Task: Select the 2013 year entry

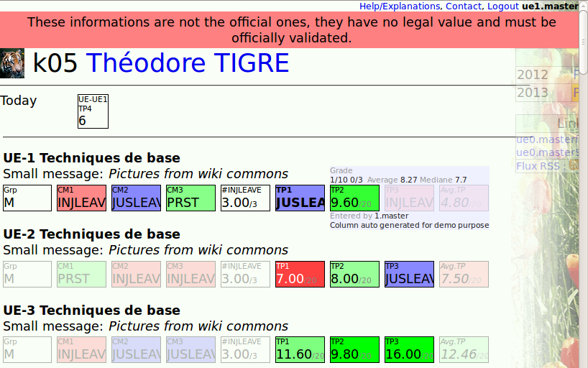Action: click(533, 93)
